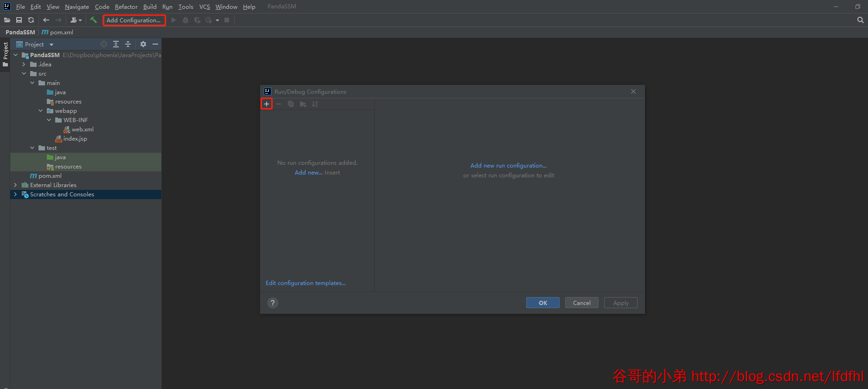Click the OK button

543,303
